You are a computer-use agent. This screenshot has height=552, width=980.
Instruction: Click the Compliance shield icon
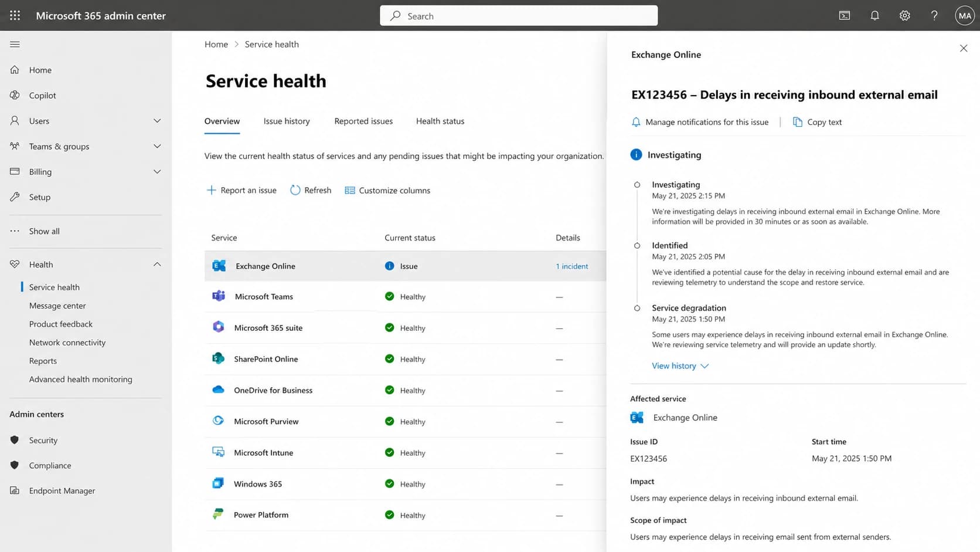tap(15, 465)
